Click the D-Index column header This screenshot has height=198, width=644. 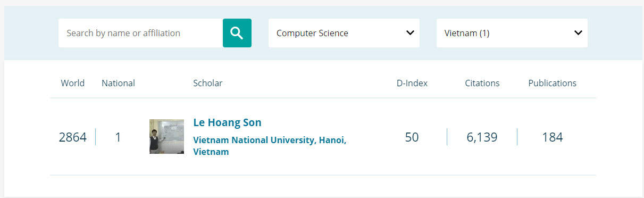coord(412,83)
